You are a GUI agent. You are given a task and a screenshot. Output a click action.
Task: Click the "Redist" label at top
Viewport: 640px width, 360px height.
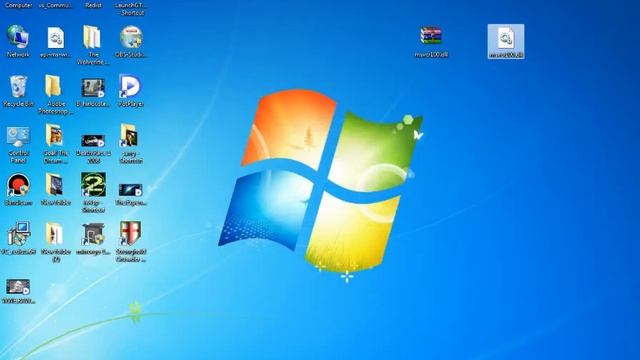pyautogui.click(x=93, y=5)
